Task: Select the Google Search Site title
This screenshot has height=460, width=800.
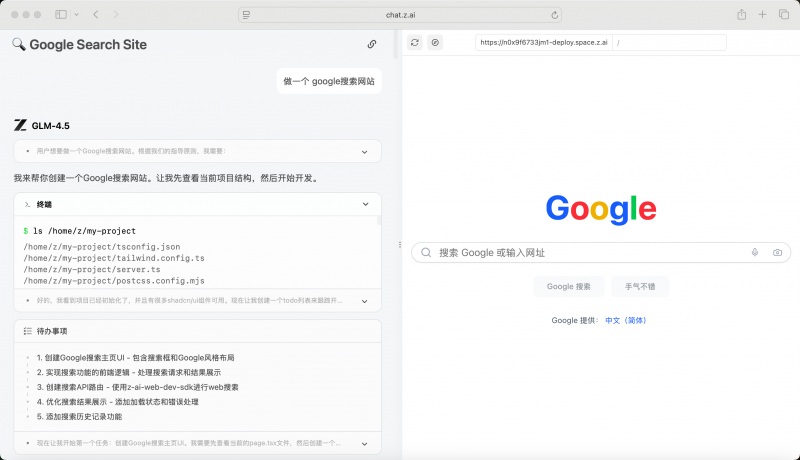Action: point(88,45)
